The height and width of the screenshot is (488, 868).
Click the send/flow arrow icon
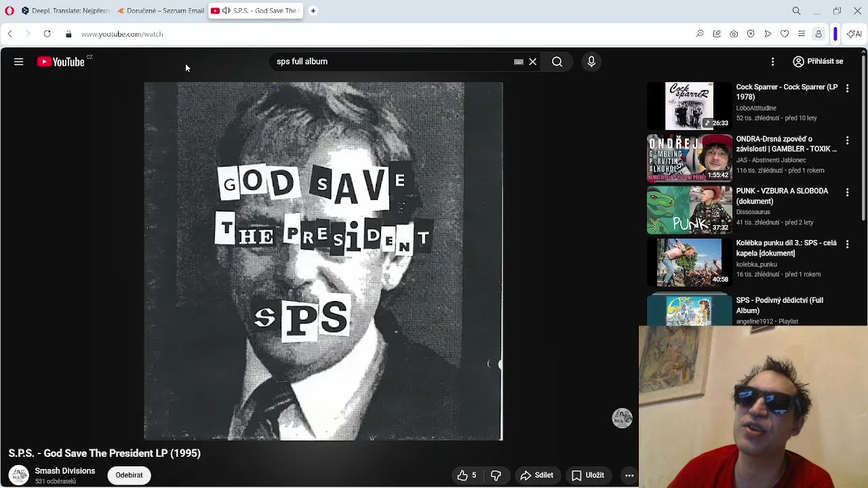[768, 34]
